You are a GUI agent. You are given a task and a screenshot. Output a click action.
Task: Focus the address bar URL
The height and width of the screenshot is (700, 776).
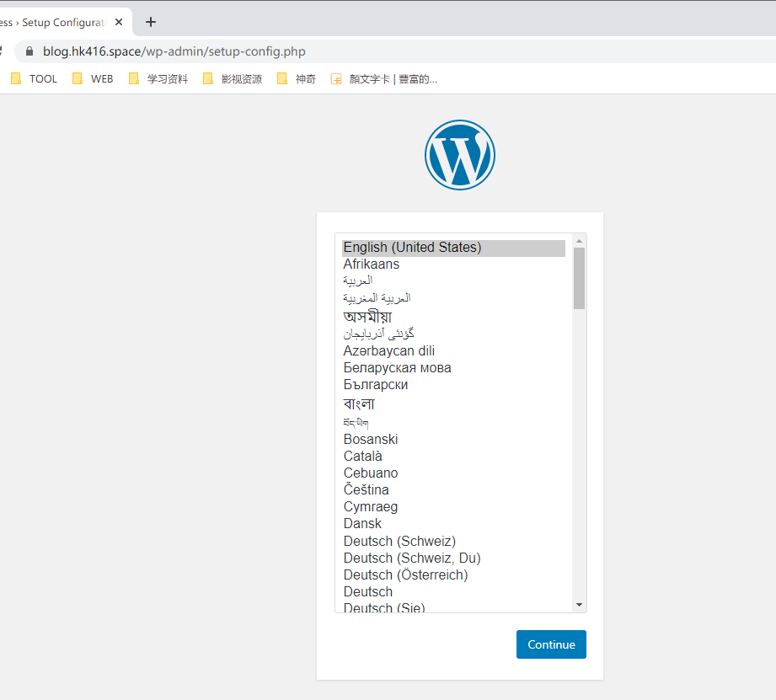pos(174,51)
